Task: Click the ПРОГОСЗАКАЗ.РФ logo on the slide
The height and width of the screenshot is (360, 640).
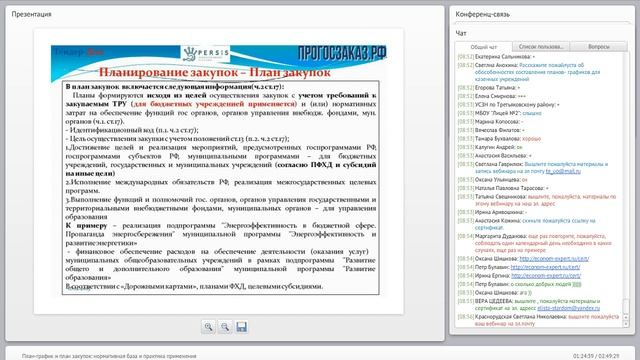Action: coord(342,53)
